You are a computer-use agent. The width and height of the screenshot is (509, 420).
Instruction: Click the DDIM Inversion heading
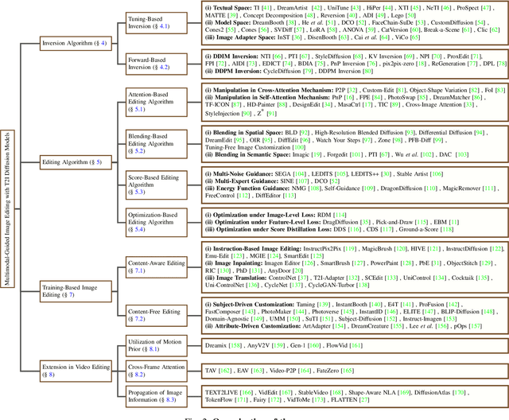coord(231,56)
